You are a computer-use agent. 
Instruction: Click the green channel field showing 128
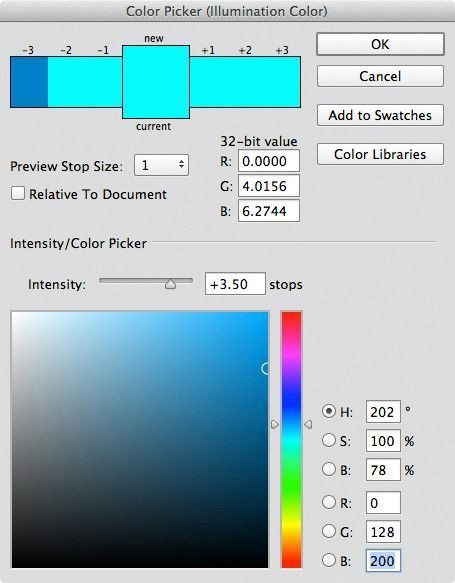click(x=383, y=531)
